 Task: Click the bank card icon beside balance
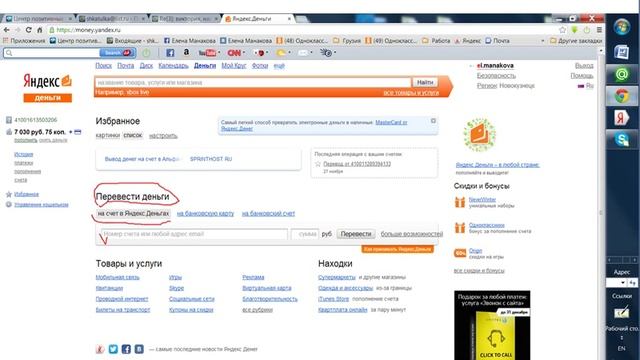pos(78,132)
